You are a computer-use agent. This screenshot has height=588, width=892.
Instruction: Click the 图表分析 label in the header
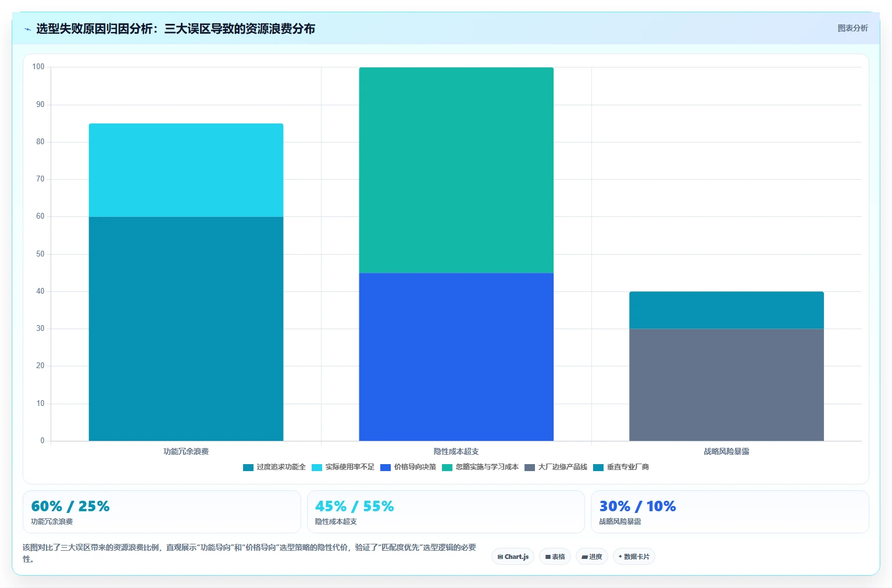coord(852,28)
